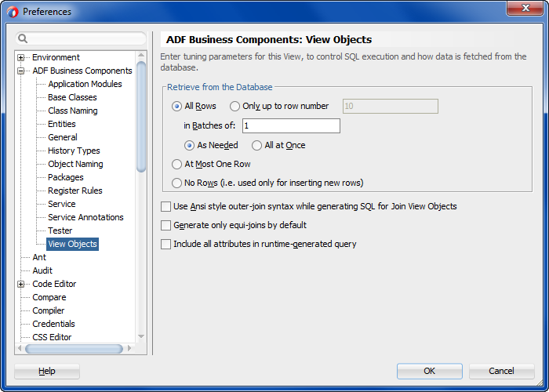Image resolution: width=549 pixels, height=392 pixels.
Task: Click the Preferences title bar app icon
Action: 13,12
